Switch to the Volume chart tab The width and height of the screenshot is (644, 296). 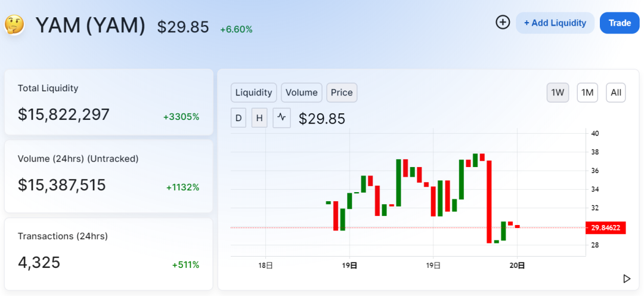click(302, 92)
